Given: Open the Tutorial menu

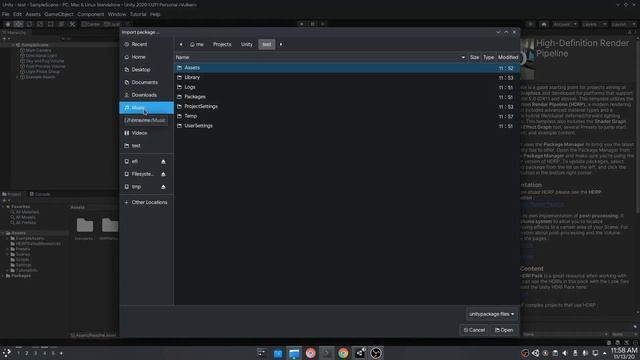Looking at the screenshot, I should pyautogui.click(x=138, y=14).
